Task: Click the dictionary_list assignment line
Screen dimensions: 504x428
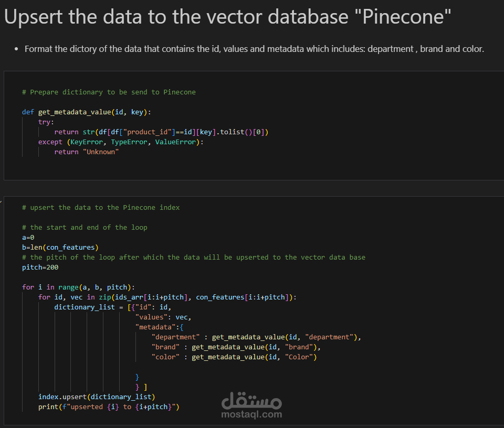Action: (113, 307)
